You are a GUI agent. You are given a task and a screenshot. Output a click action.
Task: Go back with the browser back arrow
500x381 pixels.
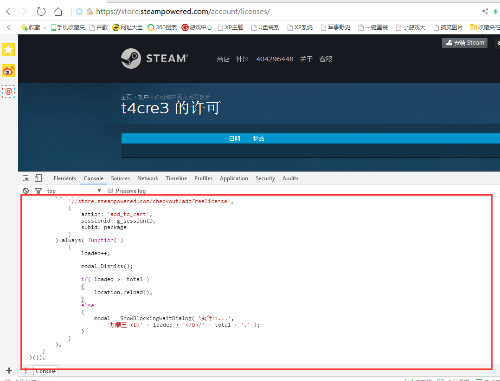pos(9,12)
